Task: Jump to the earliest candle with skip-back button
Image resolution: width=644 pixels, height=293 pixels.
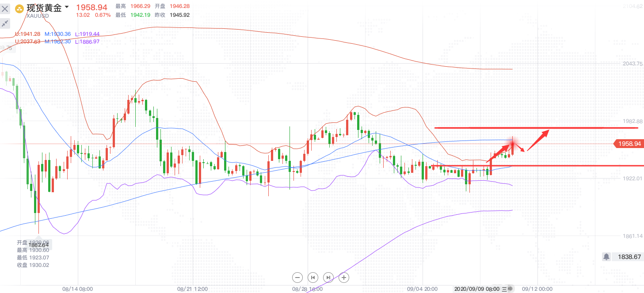Action: pyautogui.click(x=313, y=278)
